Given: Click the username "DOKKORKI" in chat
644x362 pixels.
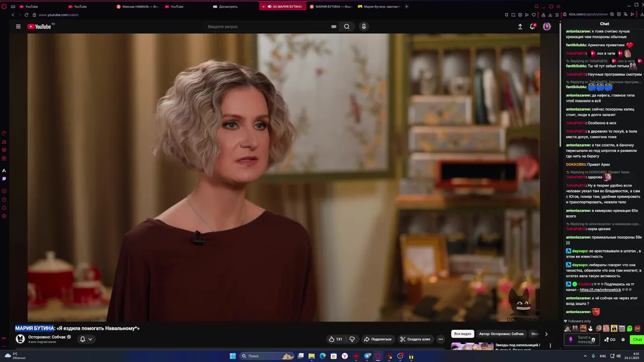Looking at the screenshot, I should (576, 164).
